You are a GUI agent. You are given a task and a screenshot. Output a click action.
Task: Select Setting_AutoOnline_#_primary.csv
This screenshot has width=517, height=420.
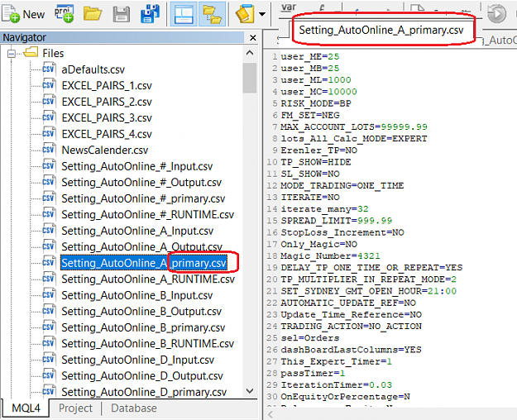click(x=143, y=198)
